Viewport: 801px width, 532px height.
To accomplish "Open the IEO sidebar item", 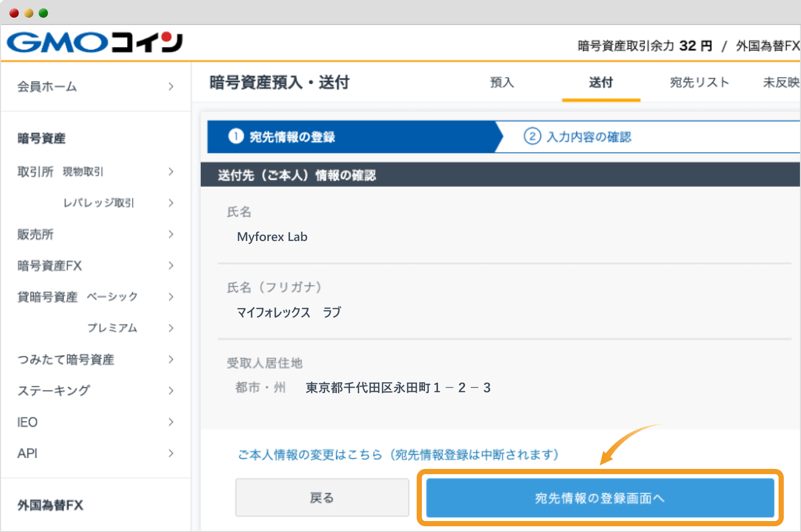I will 27,421.
